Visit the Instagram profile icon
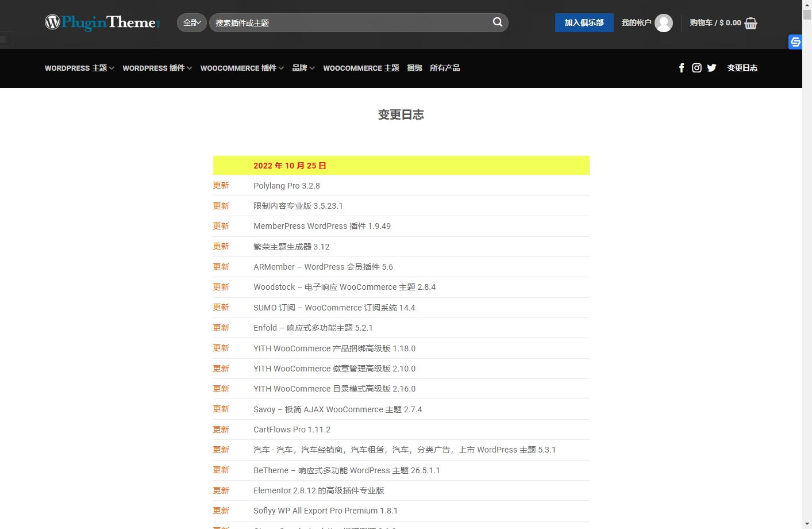This screenshot has width=812, height=529. [696, 68]
